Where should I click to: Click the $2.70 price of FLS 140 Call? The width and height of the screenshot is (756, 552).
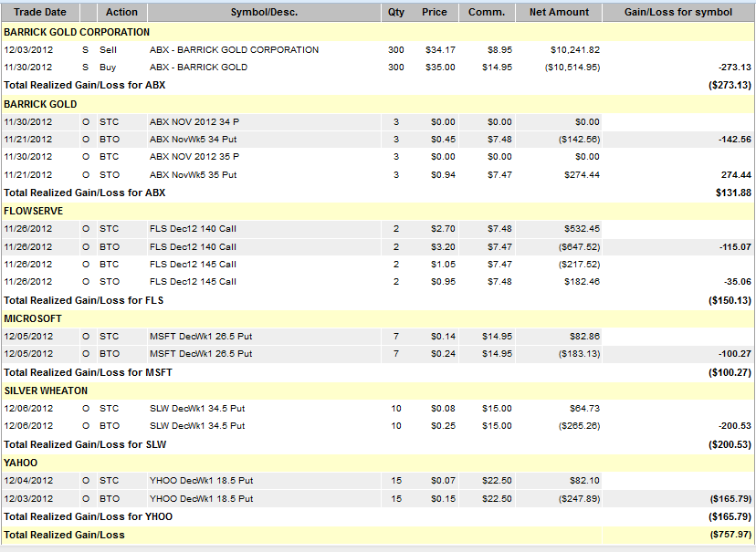(x=443, y=229)
